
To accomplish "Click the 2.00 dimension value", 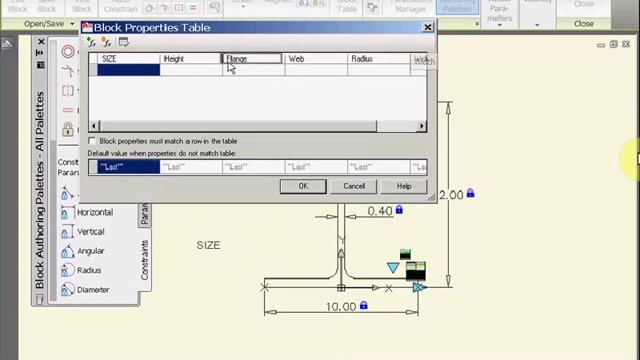I will click(x=451, y=195).
